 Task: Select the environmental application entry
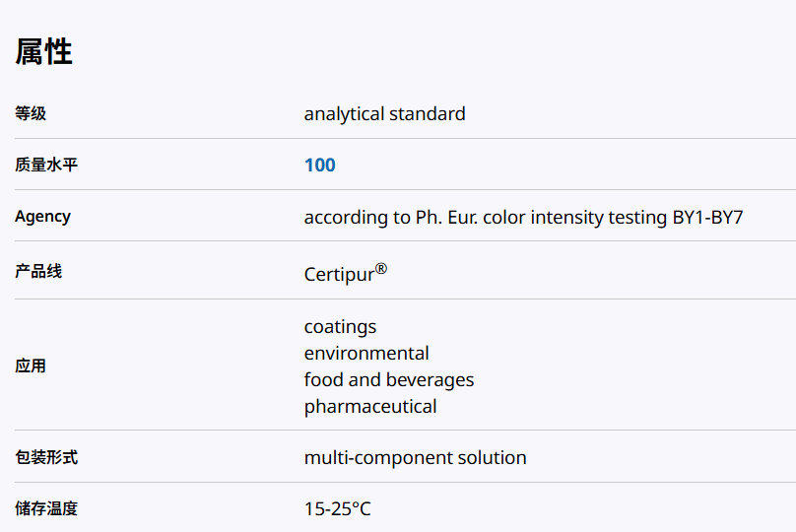point(366,354)
